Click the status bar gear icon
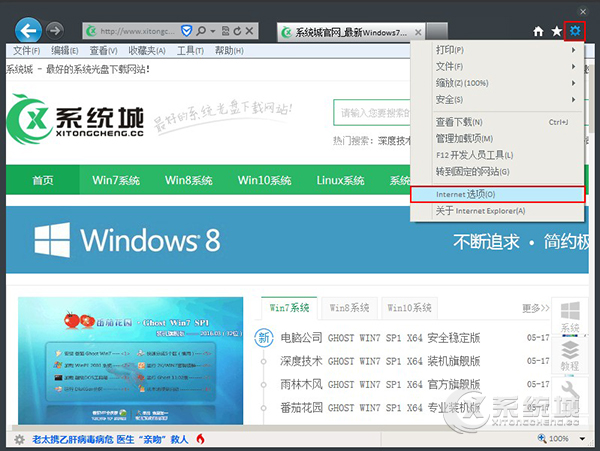Screen dimensions: 600x451 pyautogui.click(x=19, y=440)
